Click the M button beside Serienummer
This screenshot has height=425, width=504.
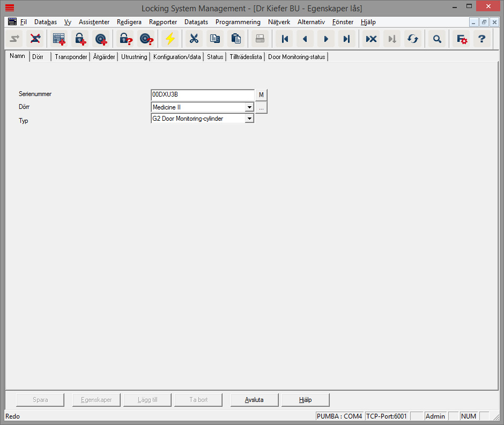point(261,95)
